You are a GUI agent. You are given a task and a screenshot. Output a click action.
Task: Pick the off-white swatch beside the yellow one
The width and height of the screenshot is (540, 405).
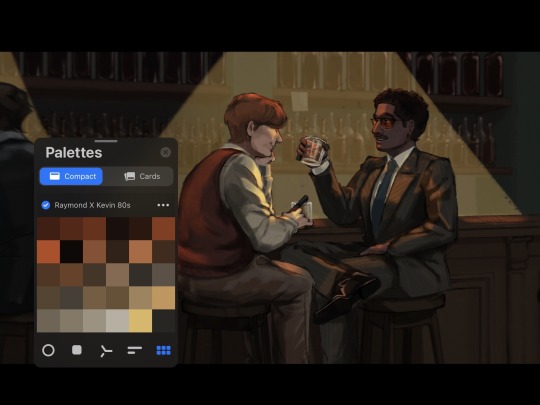[x=117, y=321]
